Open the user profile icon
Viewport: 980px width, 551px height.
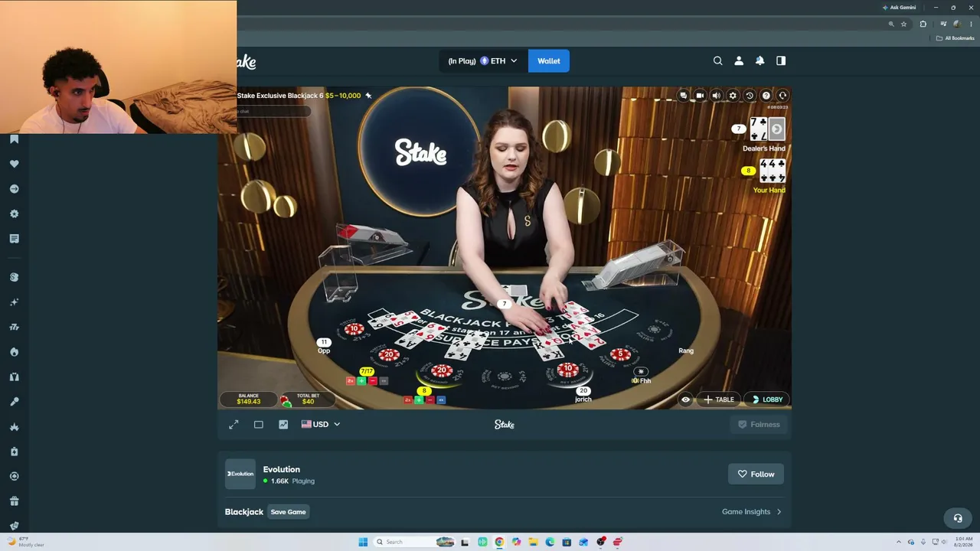click(739, 60)
